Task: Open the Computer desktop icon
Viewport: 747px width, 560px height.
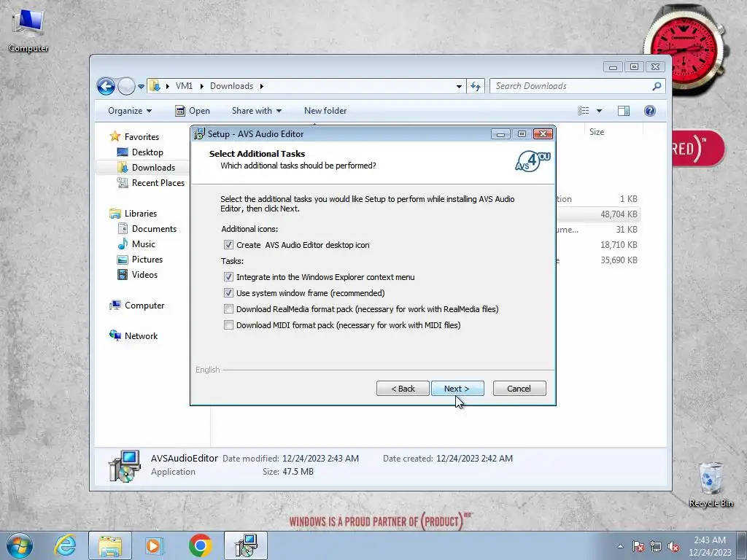Action: pyautogui.click(x=28, y=30)
